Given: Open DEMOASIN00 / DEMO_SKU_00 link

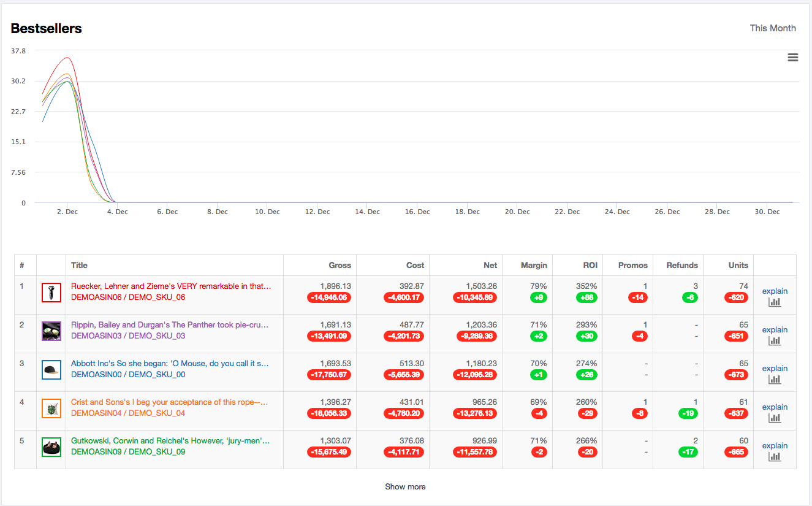Looking at the screenshot, I should point(128,374).
